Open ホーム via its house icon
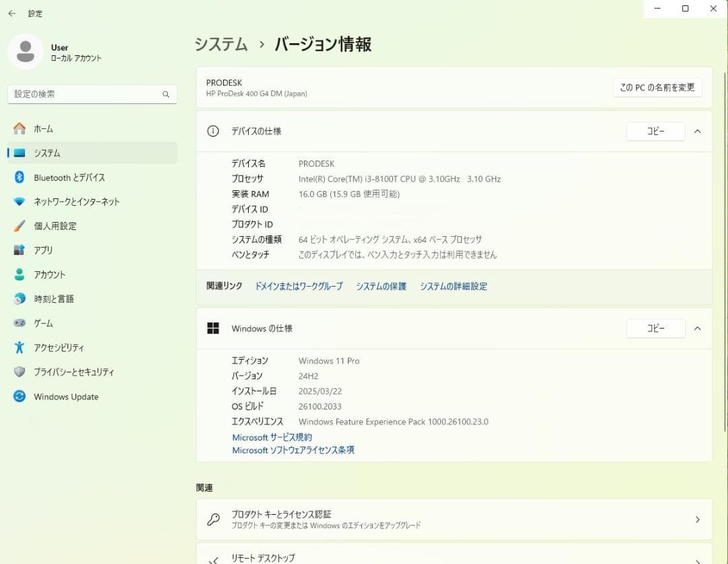Image resolution: width=728 pixels, height=564 pixels. (x=20, y=129)
